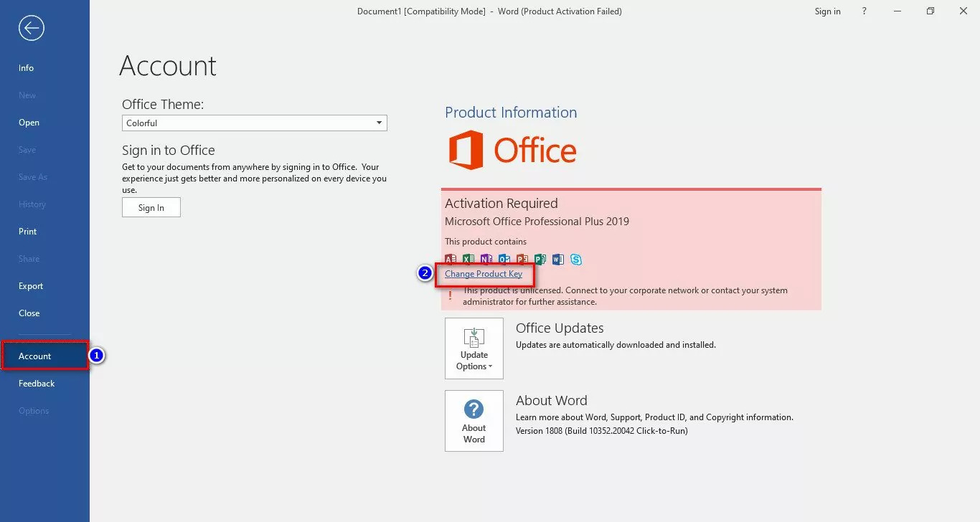Open the Office Theme dropdown
The image size is (980, 522).
click(255, 123)
